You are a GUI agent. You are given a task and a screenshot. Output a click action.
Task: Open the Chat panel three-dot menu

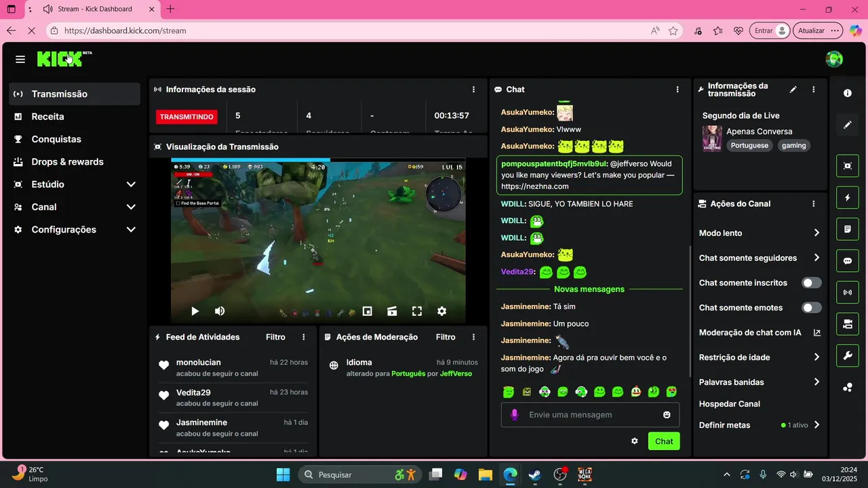pyautogui.click(x=677, y=89)
